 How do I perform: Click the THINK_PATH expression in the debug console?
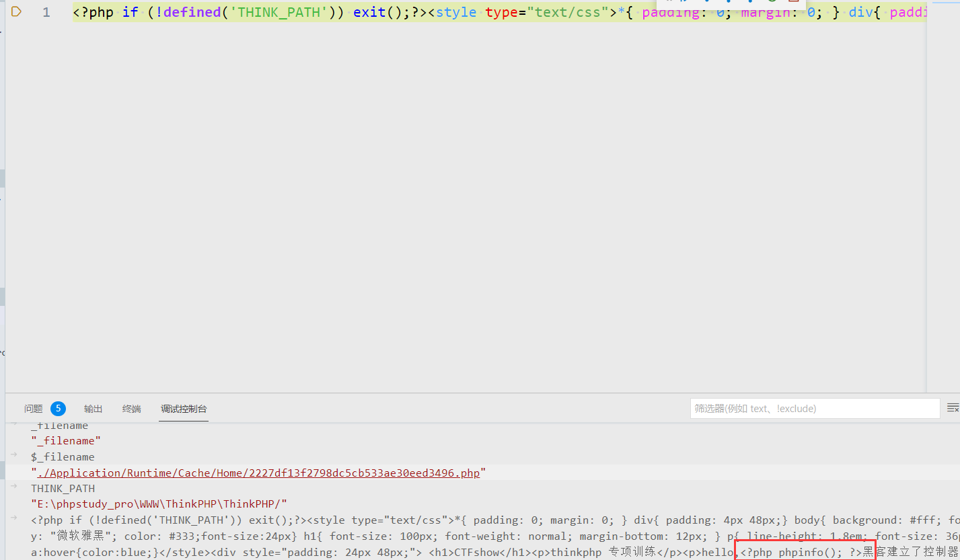pos(63,489)
